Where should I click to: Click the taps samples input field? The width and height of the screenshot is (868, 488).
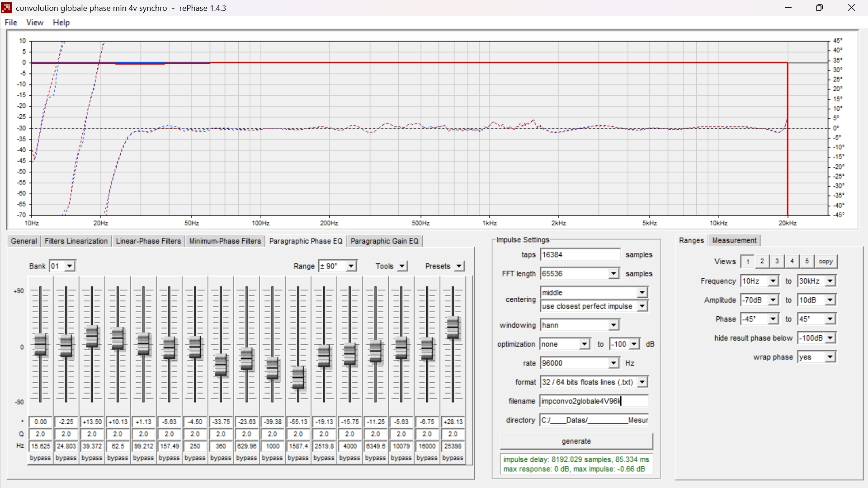580,255
